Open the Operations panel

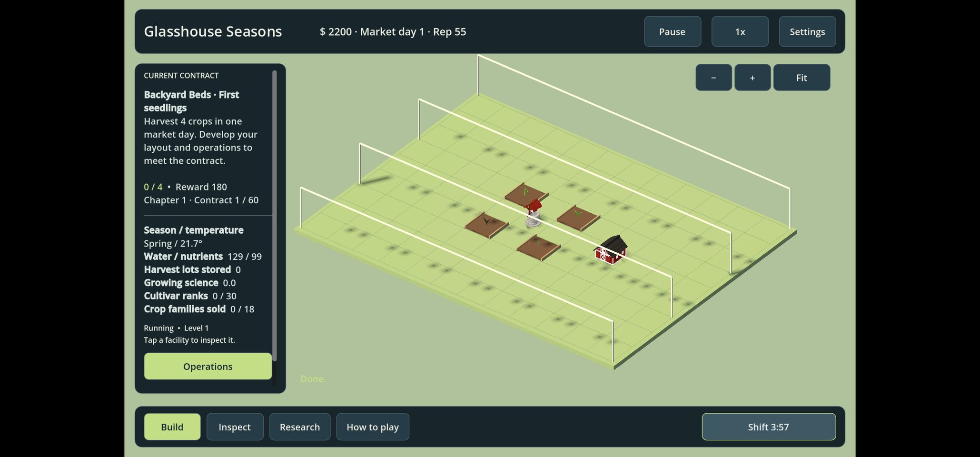208,366
